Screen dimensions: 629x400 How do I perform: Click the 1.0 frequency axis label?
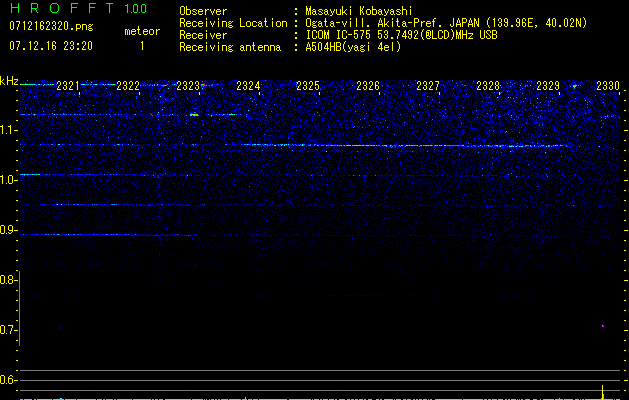9,180
